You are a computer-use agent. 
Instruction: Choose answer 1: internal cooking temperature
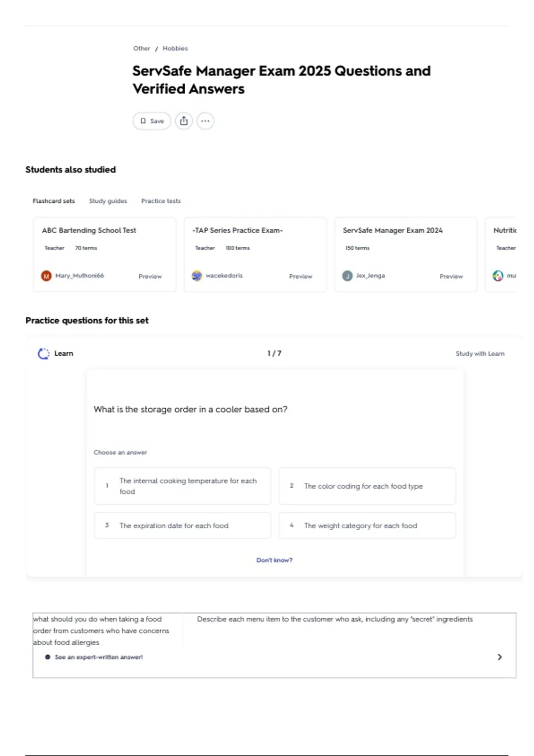pos(182,486)
